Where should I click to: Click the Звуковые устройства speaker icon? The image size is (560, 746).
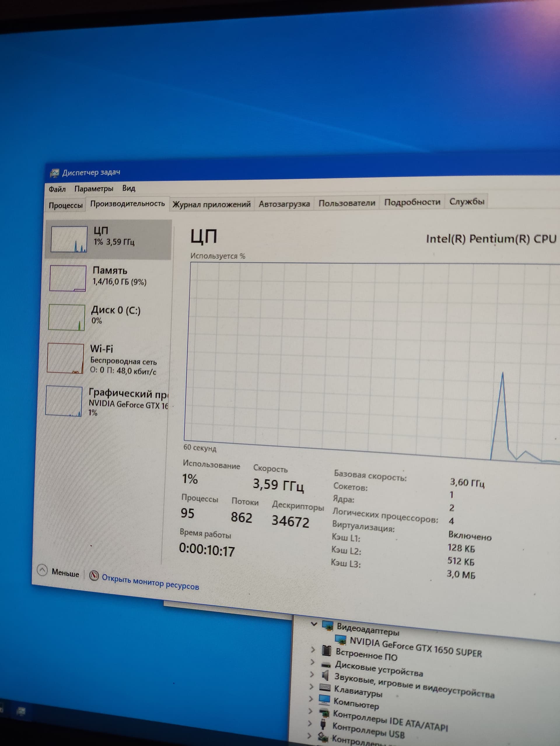325,675
